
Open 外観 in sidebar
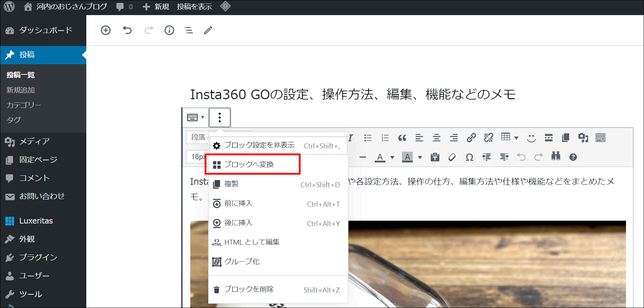[x=43, y=239]
